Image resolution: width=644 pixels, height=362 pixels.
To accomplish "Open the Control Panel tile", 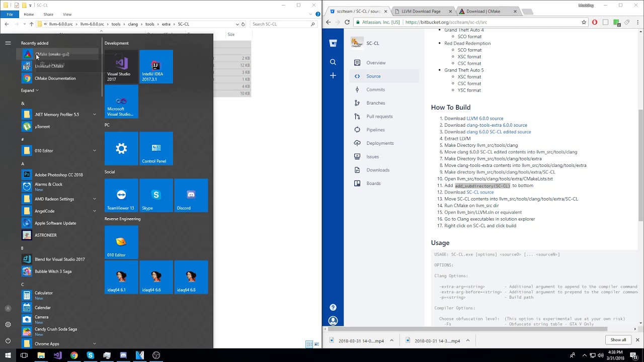I will pos(156,148).
